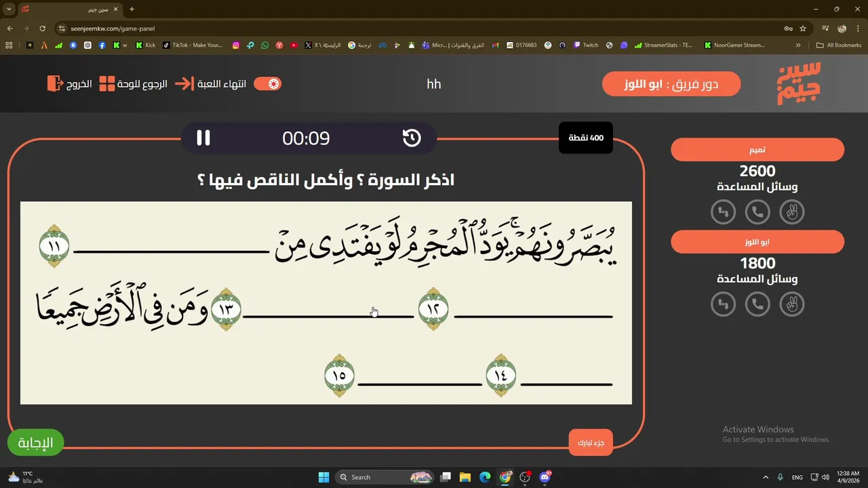
Task: Open Chrome media controls icon
Action: tap(825, 28)
